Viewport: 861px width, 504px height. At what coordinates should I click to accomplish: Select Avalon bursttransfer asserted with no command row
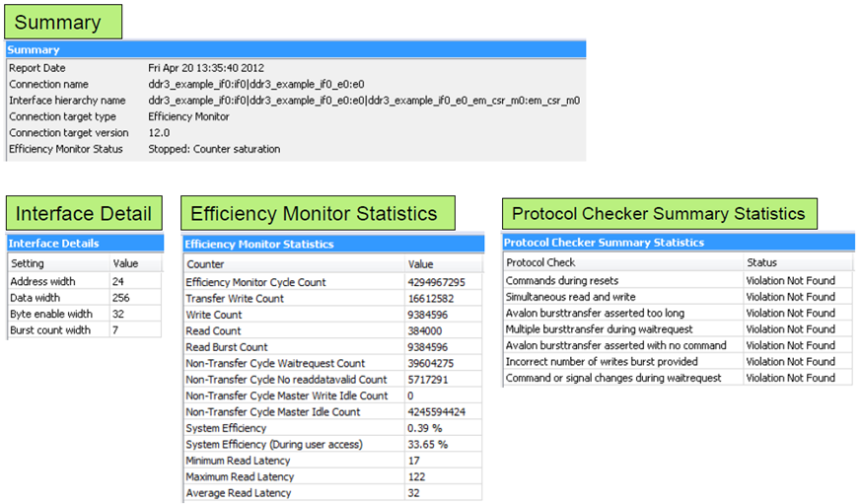679,345
